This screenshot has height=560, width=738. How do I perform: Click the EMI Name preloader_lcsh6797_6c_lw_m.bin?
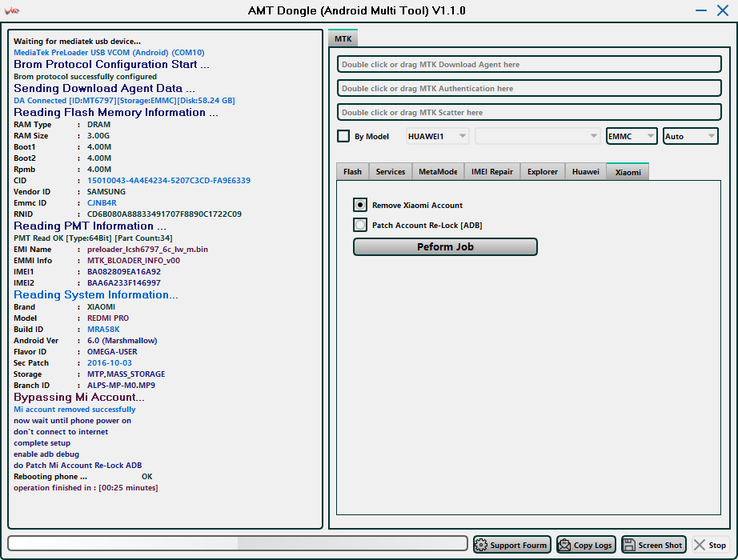coord(147,249)
